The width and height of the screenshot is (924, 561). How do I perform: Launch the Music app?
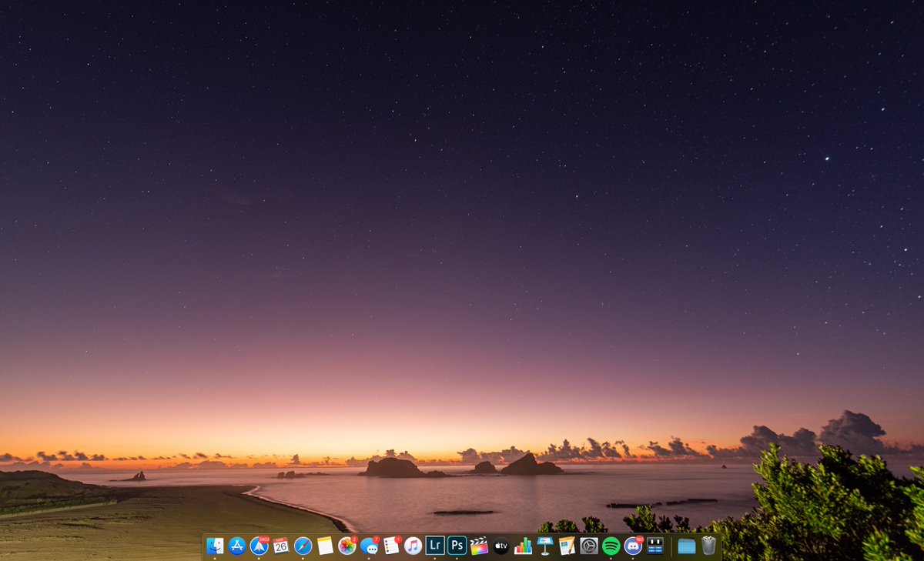[413, 546]
